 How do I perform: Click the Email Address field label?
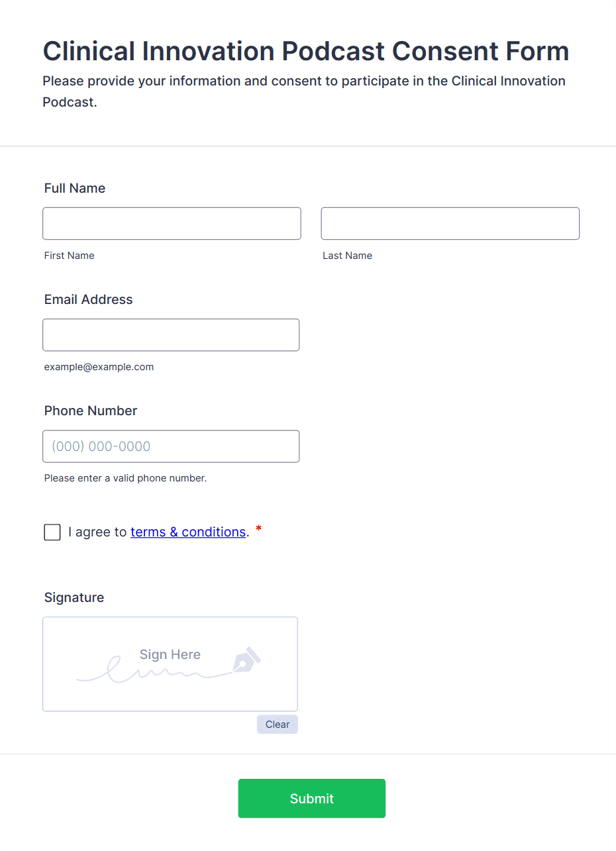click(89, 299)
